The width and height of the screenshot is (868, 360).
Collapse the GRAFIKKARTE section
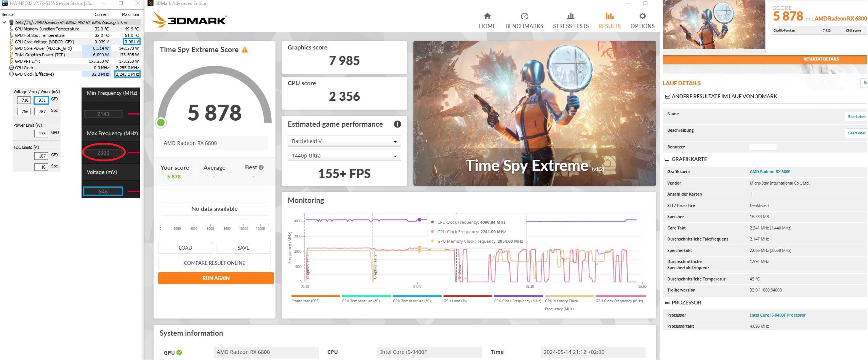tap(689, 159)
